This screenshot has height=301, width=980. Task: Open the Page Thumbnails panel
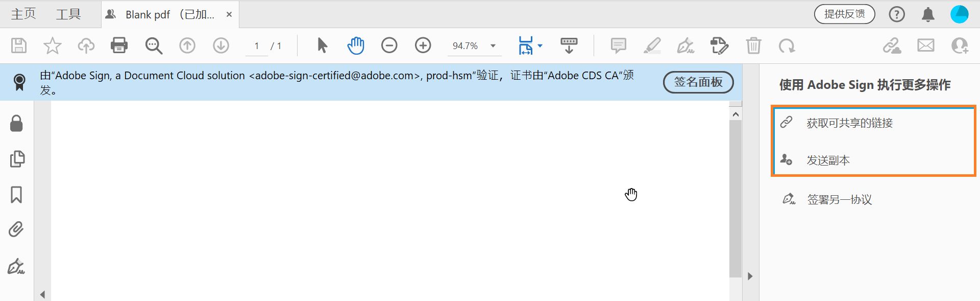tap(17, 159)
